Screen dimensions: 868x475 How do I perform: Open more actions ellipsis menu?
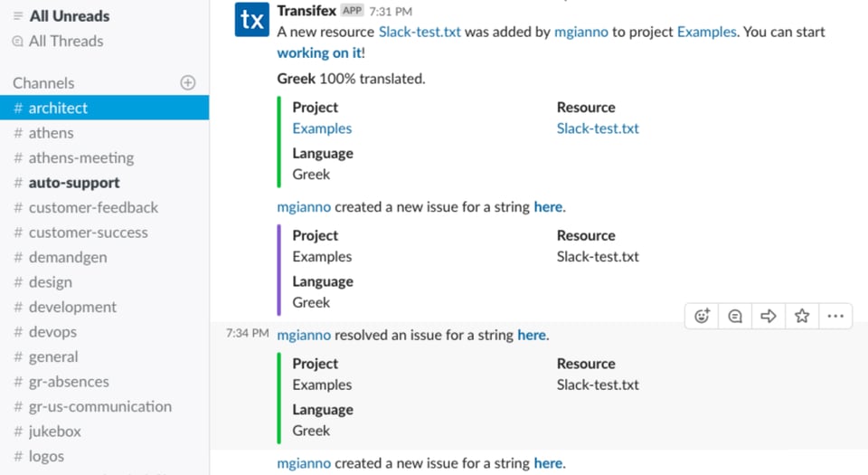(x=835, y=316)
